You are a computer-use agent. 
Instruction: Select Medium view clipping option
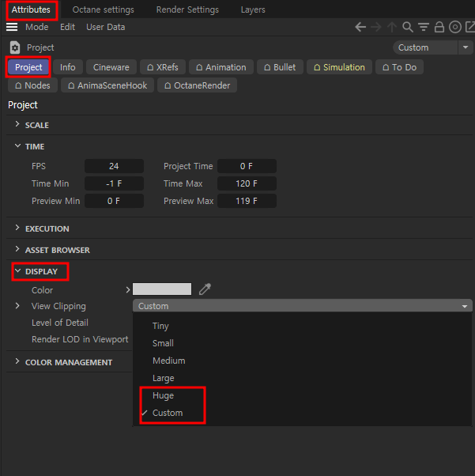[168, 361]
